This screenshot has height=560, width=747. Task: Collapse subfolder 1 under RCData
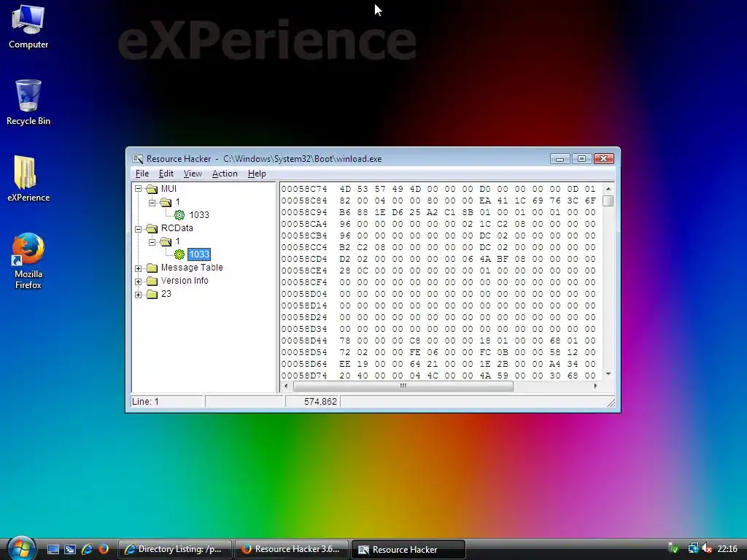pos(152,242)
